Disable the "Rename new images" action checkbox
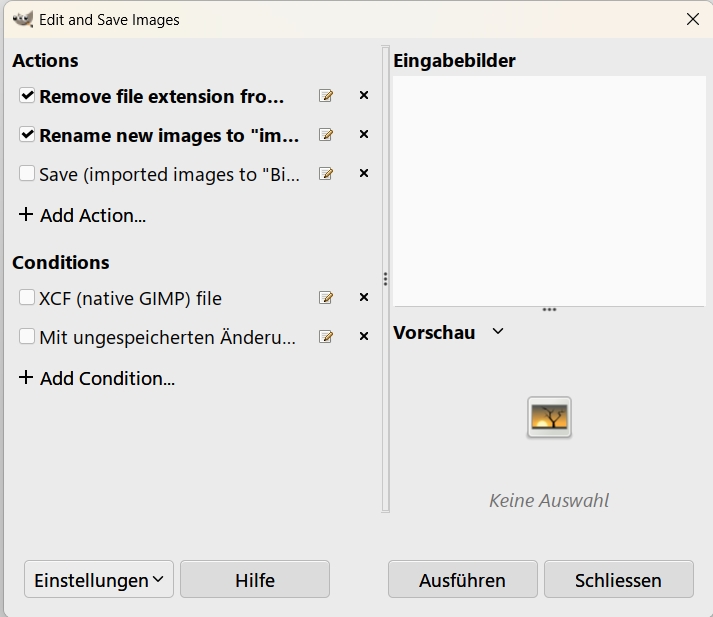 [27, 135]
